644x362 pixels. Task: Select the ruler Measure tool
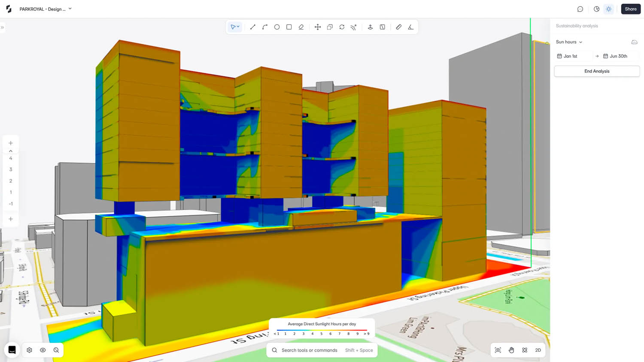click(398, 27)
